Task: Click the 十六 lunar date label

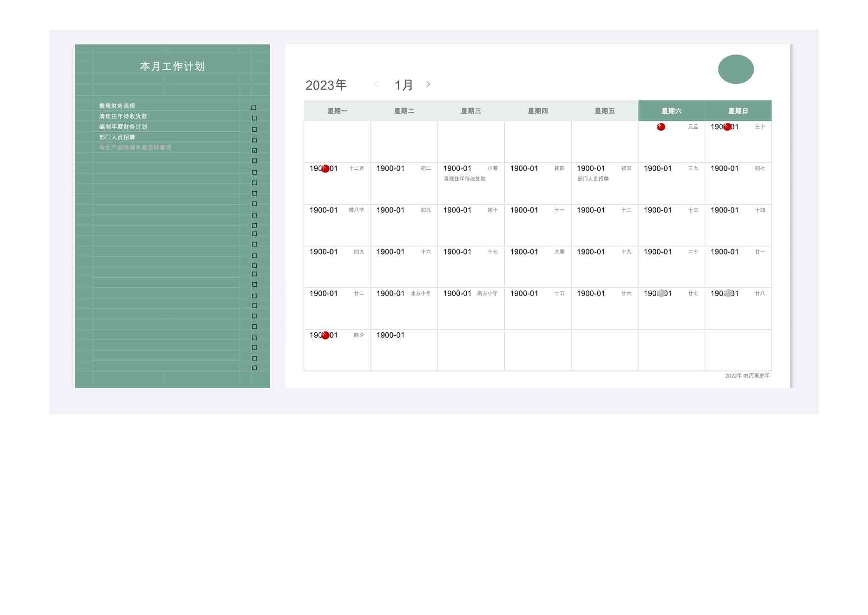Action: 426,252
